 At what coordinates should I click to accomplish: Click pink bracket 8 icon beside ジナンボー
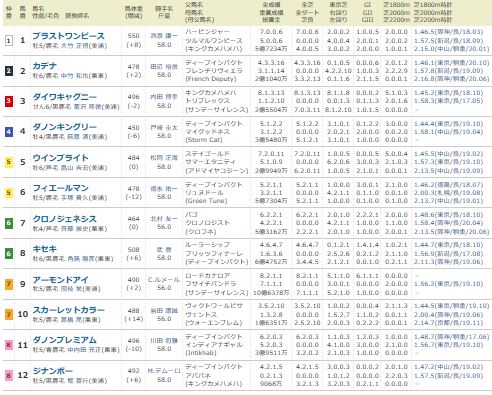9,375
